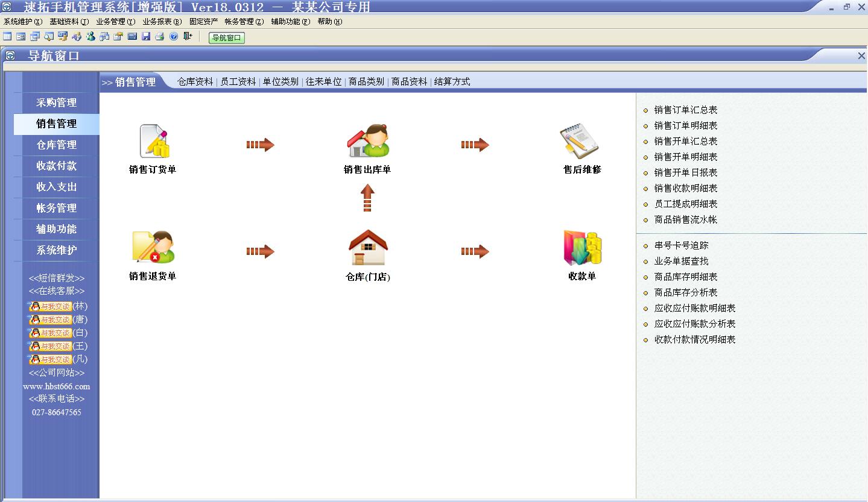Open the 商品类别 link in top bar

(367, 81)
